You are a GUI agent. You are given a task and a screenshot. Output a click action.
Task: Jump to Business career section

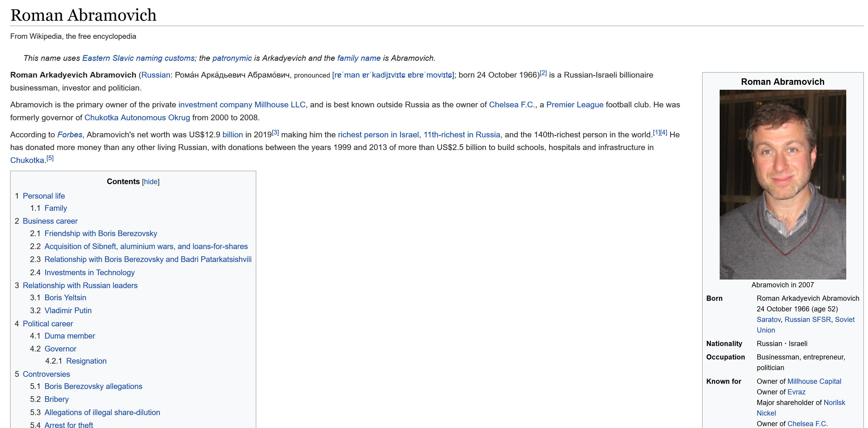[50, 221]
